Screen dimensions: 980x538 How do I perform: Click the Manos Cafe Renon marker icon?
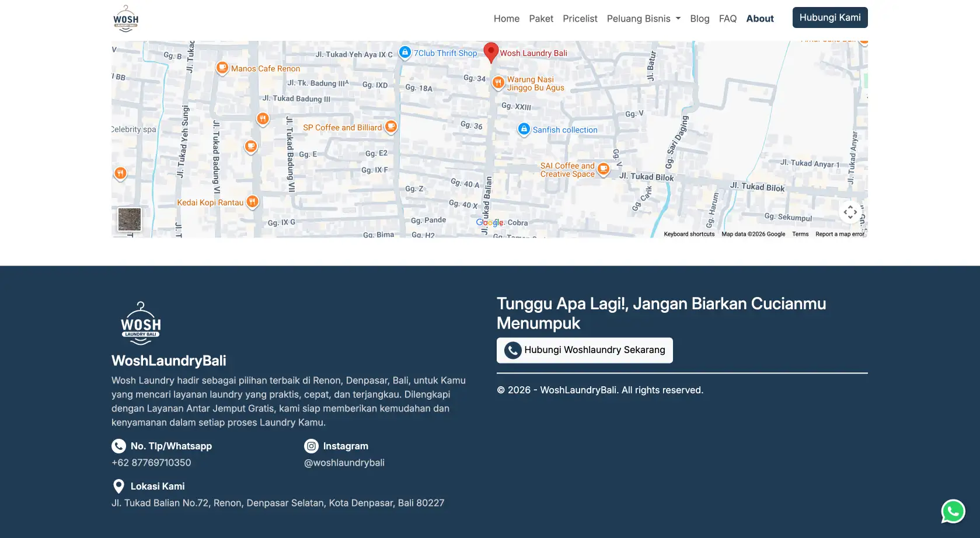(222, 68)
